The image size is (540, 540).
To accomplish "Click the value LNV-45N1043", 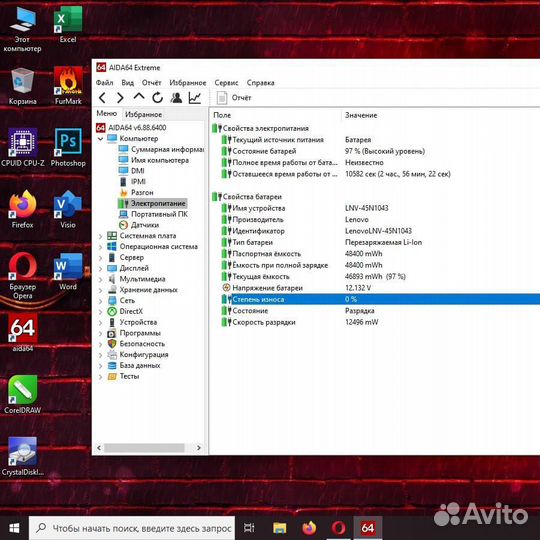I will pos(366,208).
